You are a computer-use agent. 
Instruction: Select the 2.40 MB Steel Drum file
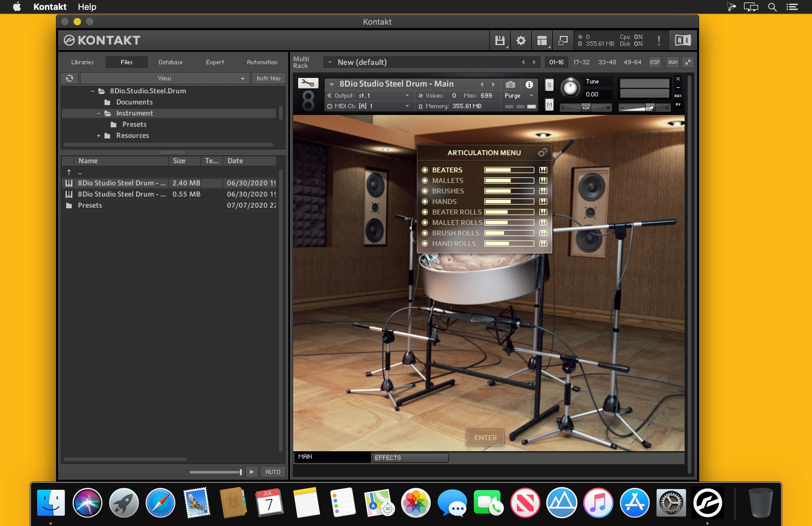click(x=169, y=183)
